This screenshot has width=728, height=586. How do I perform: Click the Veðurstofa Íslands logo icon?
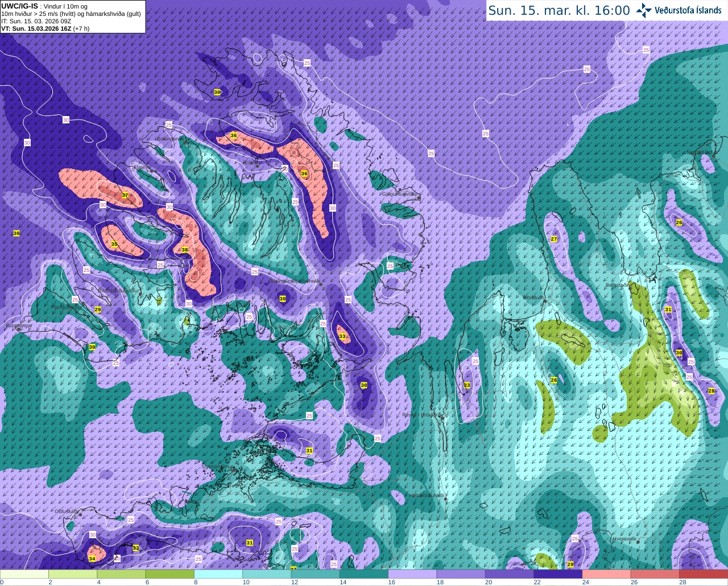click(x=644, y=10)
